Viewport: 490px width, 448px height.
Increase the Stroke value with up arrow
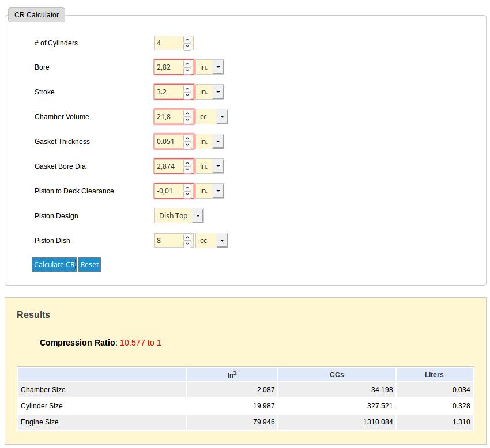tap(187, 89)
